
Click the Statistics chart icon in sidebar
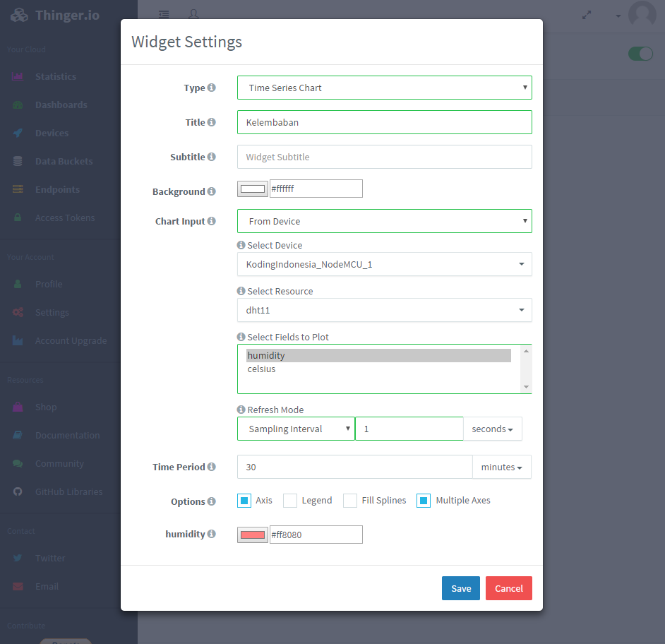click(18, 76)
